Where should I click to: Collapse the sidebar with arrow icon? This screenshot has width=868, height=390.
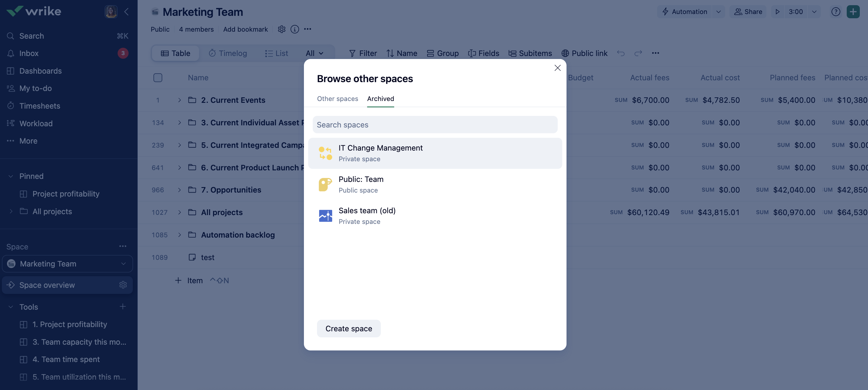pos(126,12)
